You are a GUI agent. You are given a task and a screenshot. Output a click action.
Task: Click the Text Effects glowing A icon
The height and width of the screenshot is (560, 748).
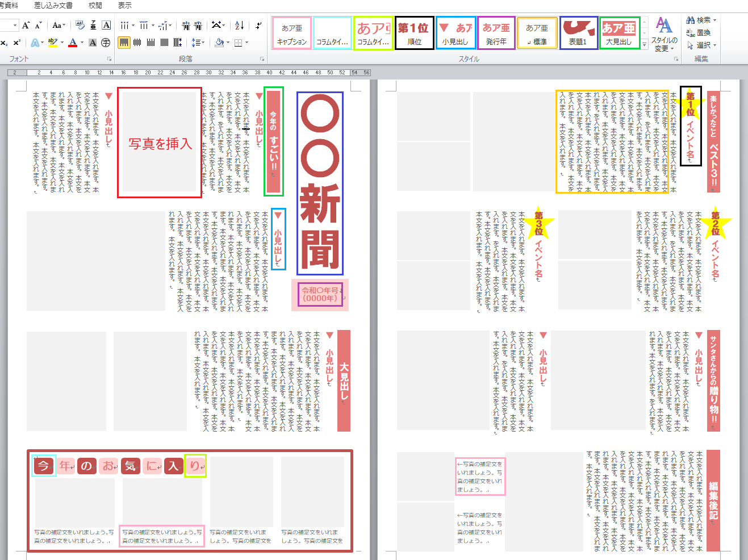(35, 43)
